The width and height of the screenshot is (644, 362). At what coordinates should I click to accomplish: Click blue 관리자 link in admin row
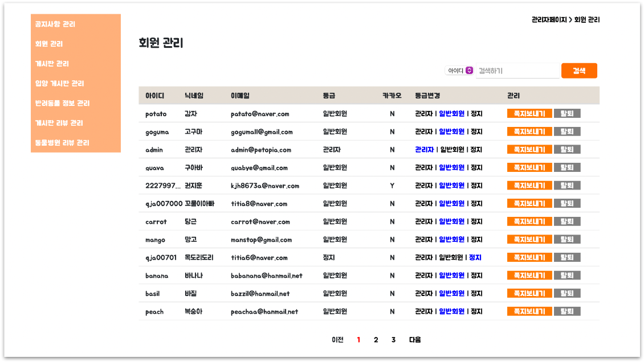[x=424, y=150]
